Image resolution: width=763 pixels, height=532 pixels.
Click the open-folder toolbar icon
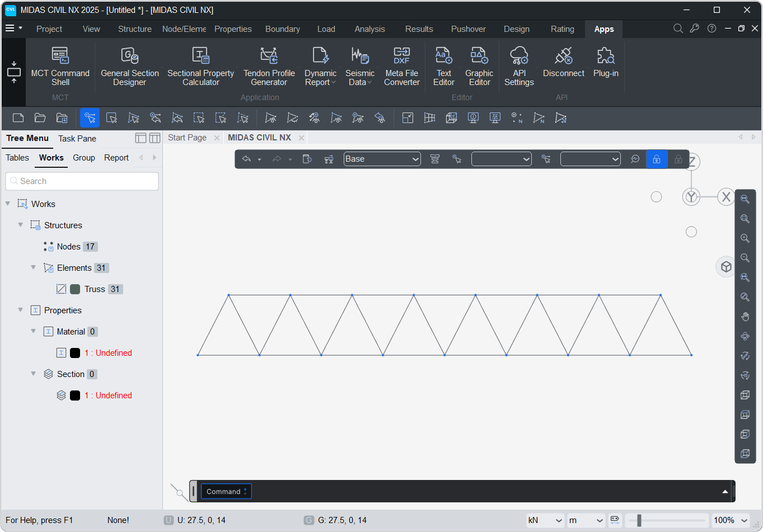click(x=40, y=117)
